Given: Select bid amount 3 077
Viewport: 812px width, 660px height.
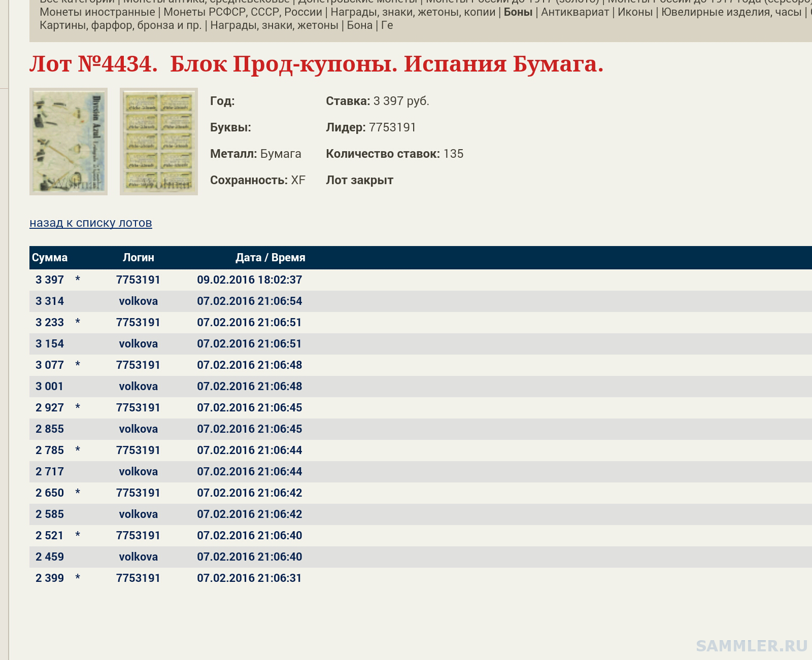Looking at the screenshot, I should click(50, 365).
